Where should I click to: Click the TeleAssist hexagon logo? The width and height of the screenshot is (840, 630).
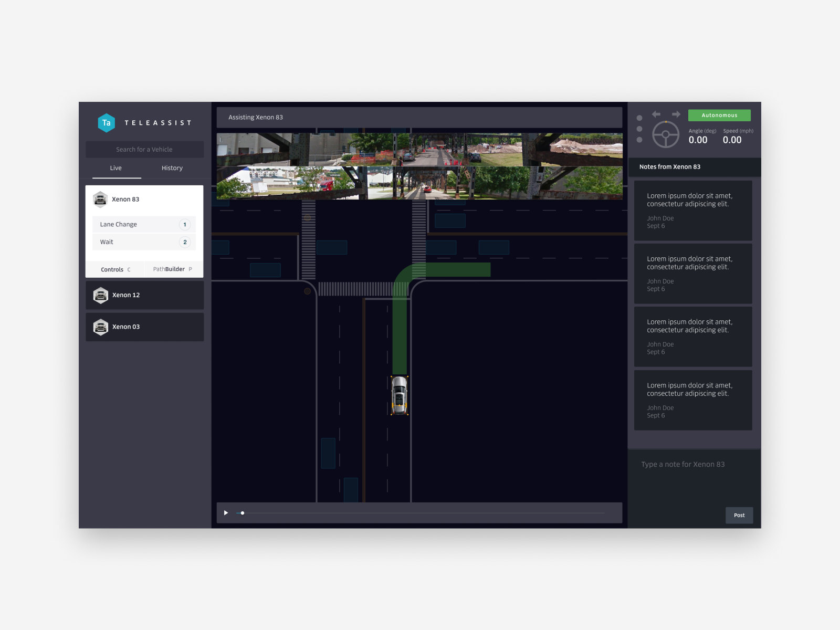pyautogui.click(x=107, y=122)
